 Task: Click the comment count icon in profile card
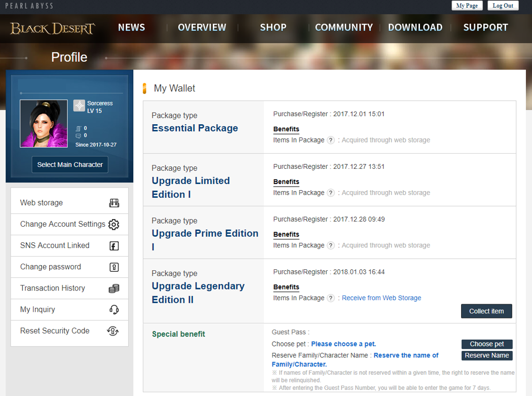click(79, 135)
